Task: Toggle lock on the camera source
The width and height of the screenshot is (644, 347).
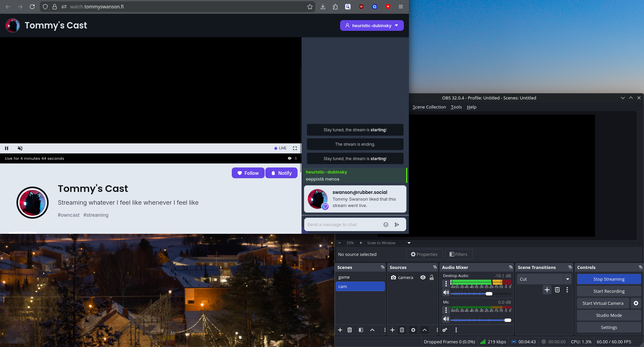Action: 432,277
